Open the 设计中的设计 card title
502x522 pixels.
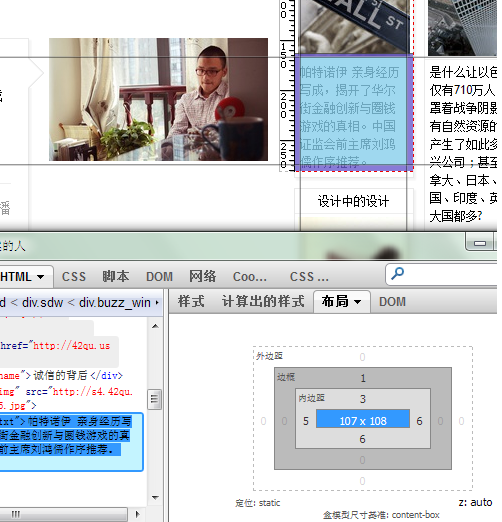click(353, 201)
